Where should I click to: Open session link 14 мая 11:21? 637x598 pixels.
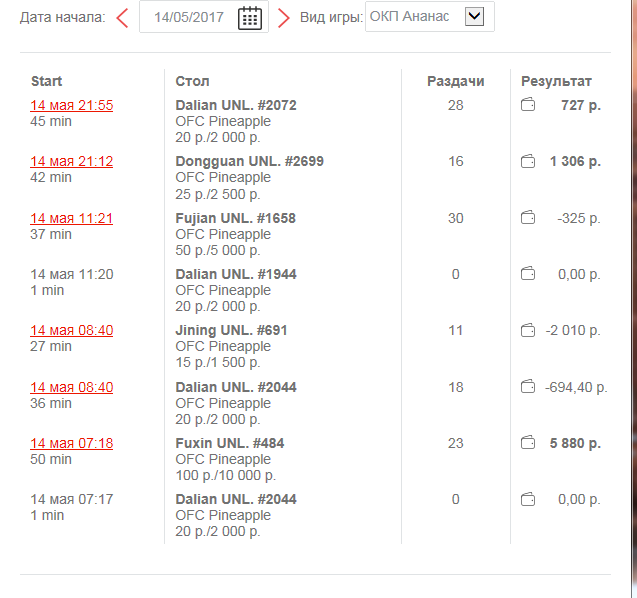72,218
